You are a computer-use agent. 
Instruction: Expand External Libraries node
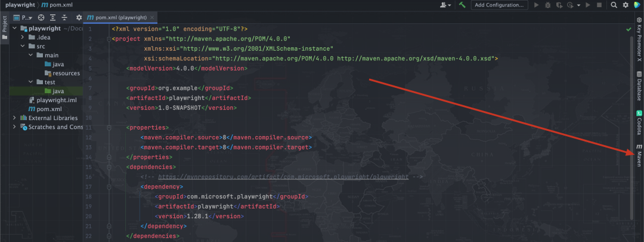coord(14,118)
